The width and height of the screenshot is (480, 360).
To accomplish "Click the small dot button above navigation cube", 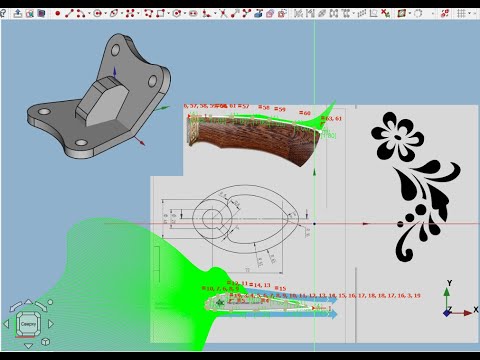I will [x=50, y=302].
